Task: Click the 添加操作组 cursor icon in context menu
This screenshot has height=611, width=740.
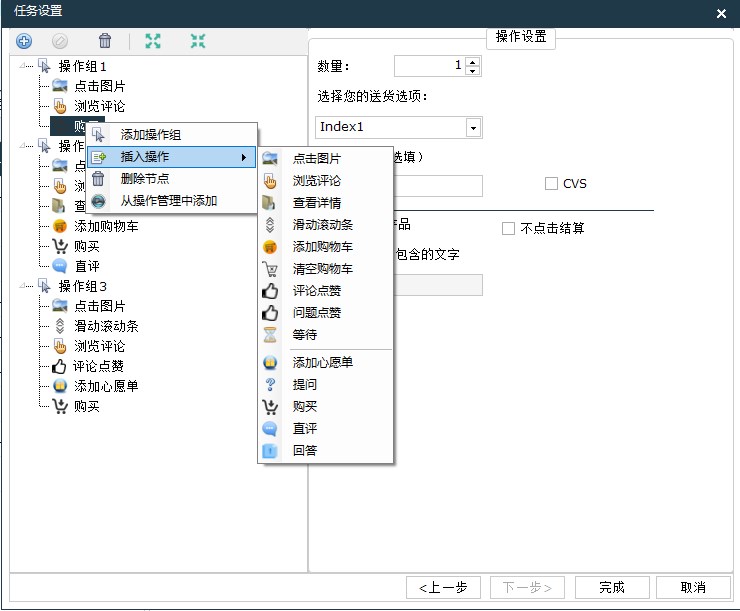Action: [x=98, y=135]
